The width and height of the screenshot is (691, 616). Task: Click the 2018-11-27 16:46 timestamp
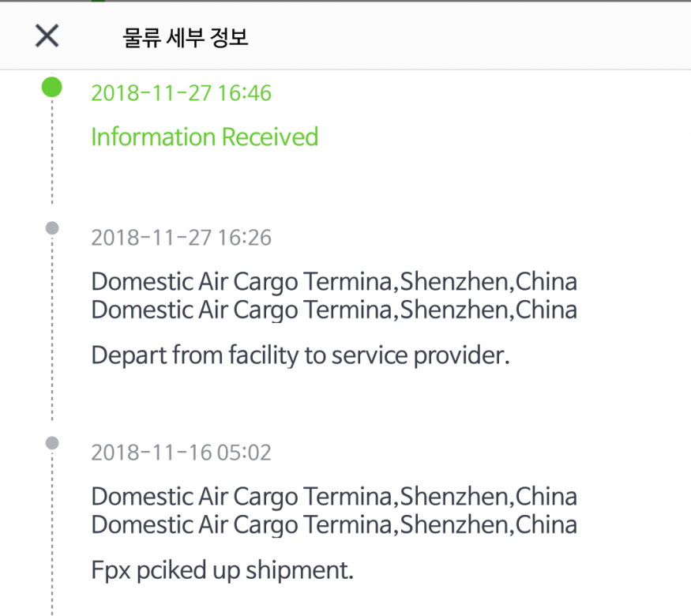[181, 93]
